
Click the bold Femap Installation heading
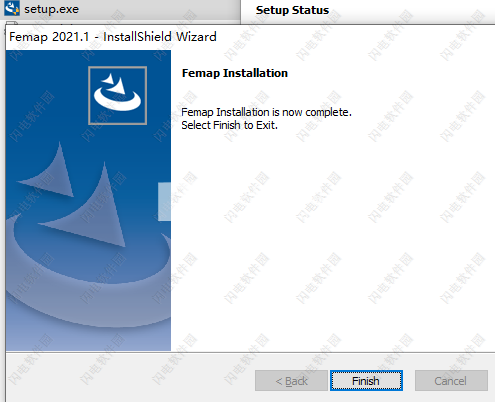(x=235, y=73)
